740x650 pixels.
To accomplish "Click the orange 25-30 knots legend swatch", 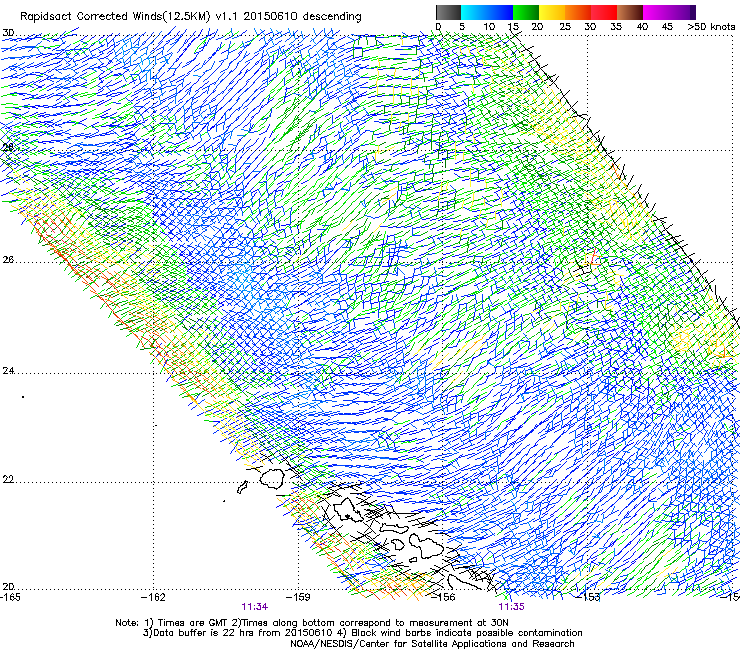I will coord(578,12).
